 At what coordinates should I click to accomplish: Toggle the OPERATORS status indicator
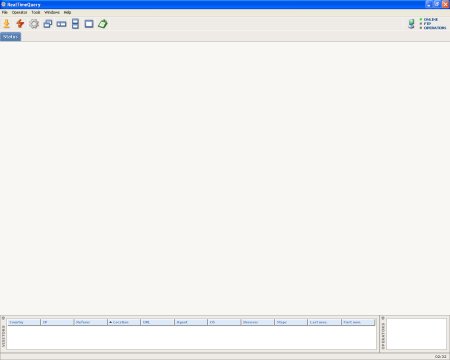[433, 28]
